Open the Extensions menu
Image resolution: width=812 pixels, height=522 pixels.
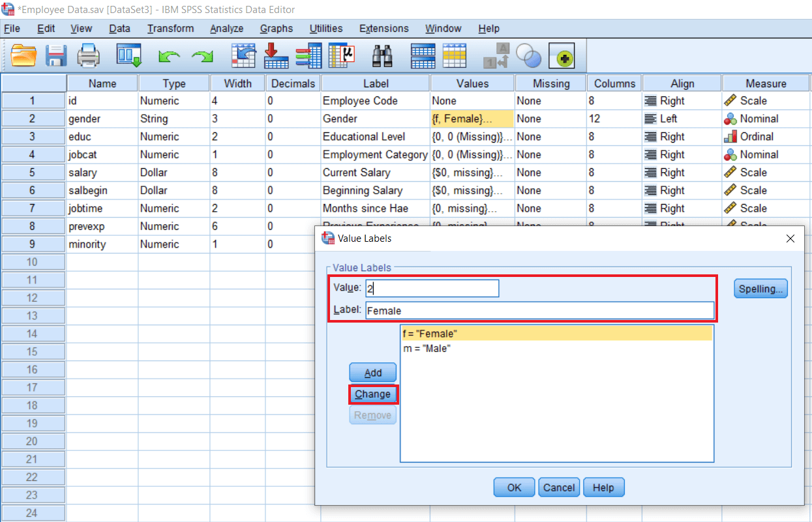pyautogui.click(x=384, y=29)
